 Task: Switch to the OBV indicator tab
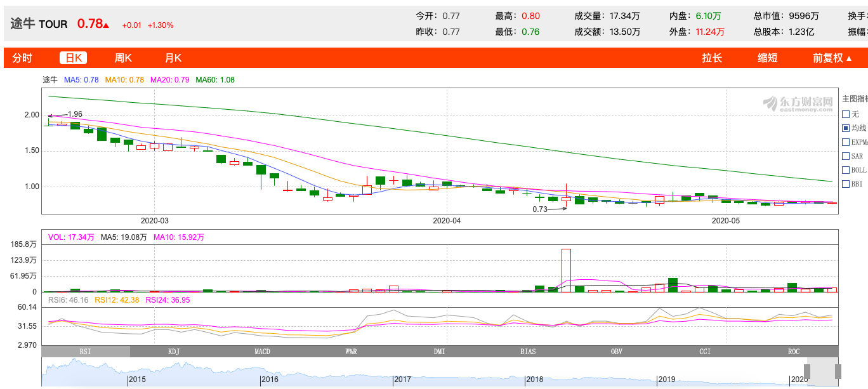(x=617, y=352)
